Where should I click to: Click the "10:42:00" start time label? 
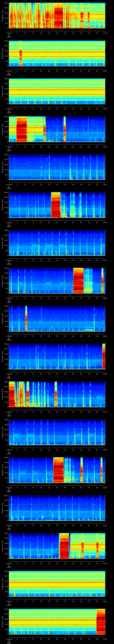[x=9, y=487]
